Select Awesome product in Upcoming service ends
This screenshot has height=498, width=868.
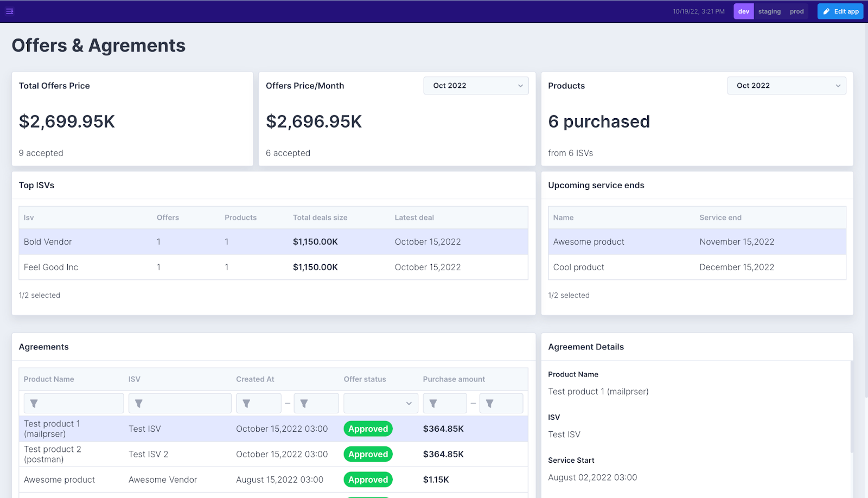[x=589, y=242]
